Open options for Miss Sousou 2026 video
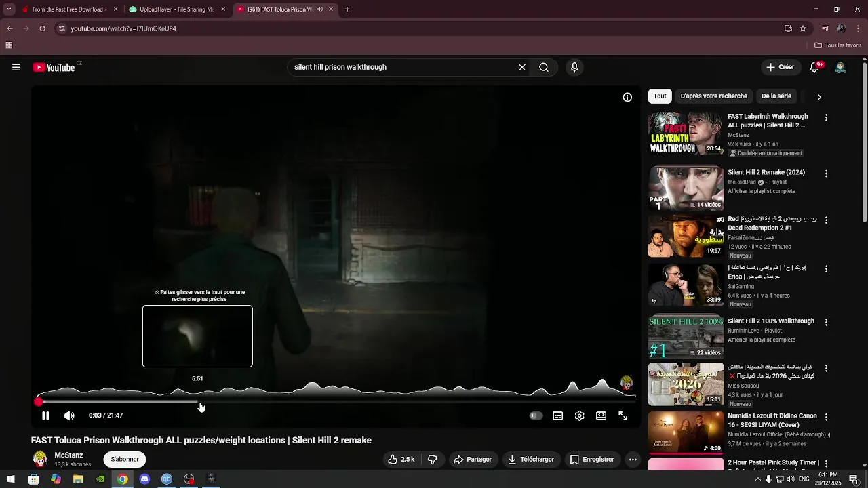Viewport: 868px width, 488px height. pos(826,368)
